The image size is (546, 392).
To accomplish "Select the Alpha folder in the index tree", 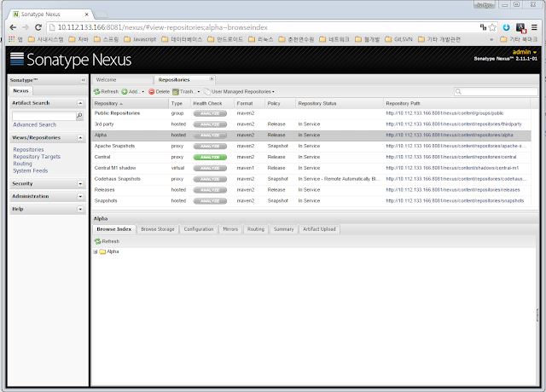I will pyautogui.click(x=109, y=251).
